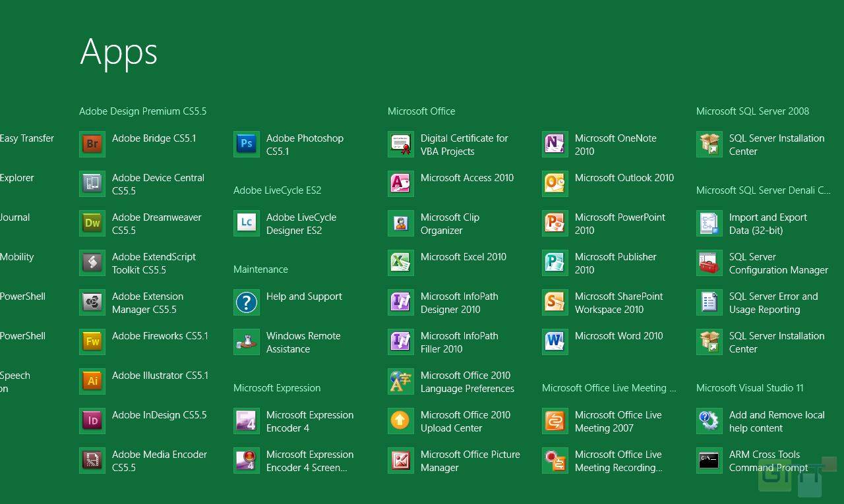The image size is (844, 504).
Task: Click the partially visible Easy Transfer entry
Action: tap(27, 138)
